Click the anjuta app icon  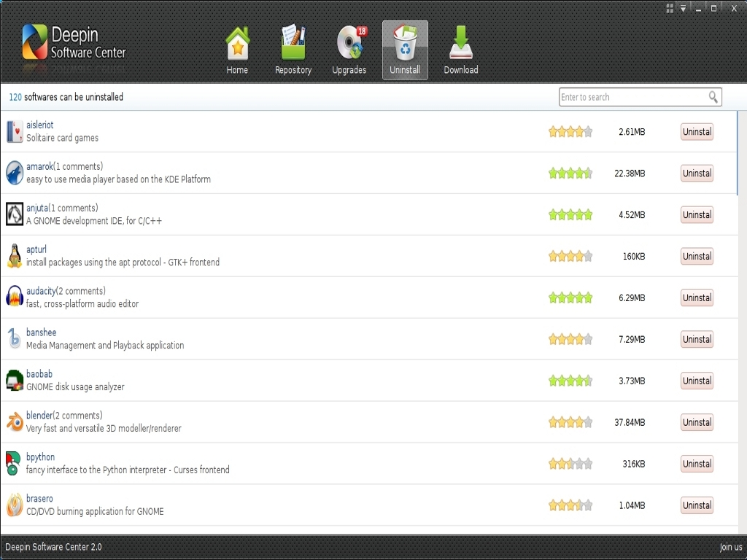click(x=15, y=214)
